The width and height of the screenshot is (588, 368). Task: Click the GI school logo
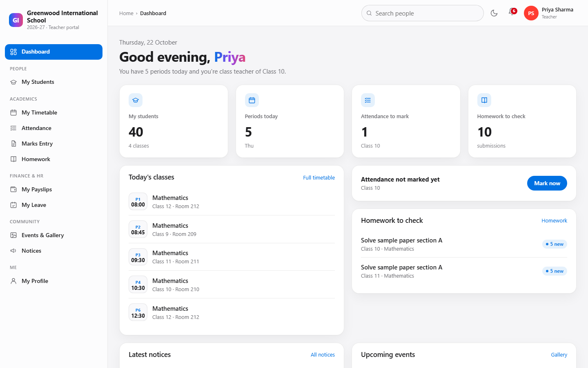pos(16,20)
